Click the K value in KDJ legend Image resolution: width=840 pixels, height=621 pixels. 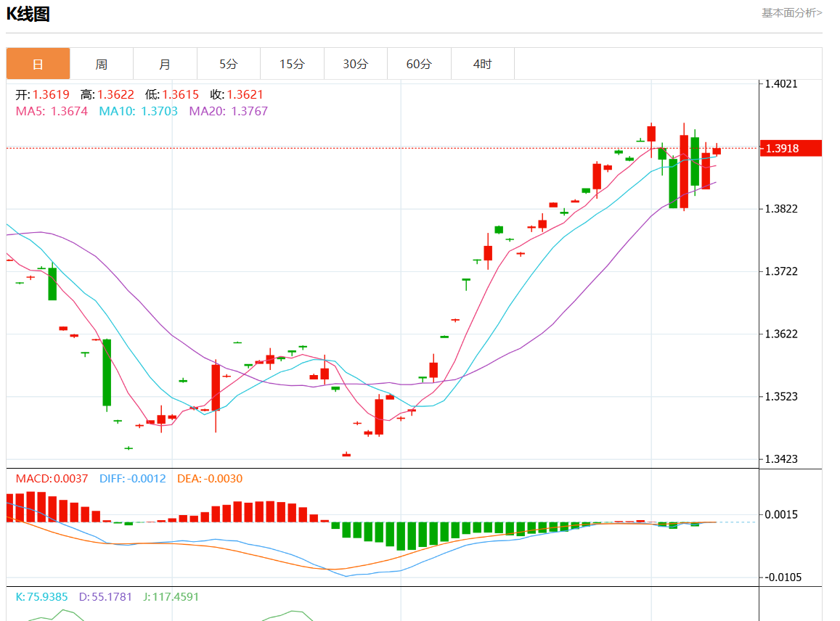(41, 597)
